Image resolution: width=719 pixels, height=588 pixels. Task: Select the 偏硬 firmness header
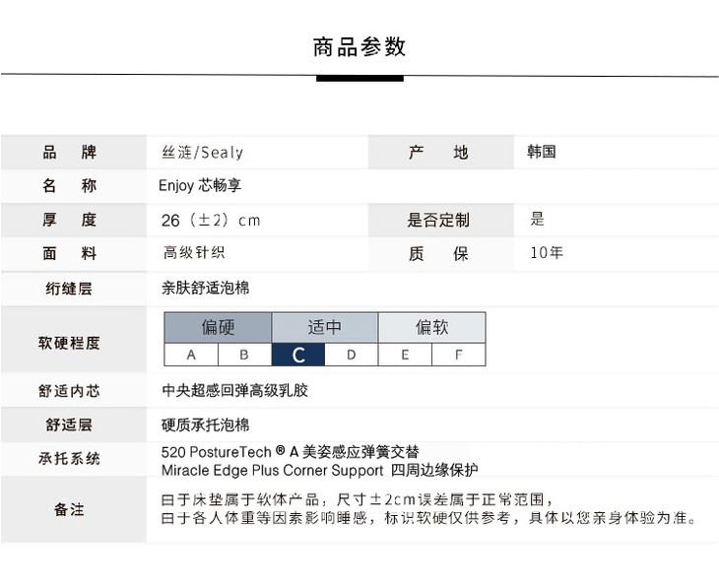218,327
